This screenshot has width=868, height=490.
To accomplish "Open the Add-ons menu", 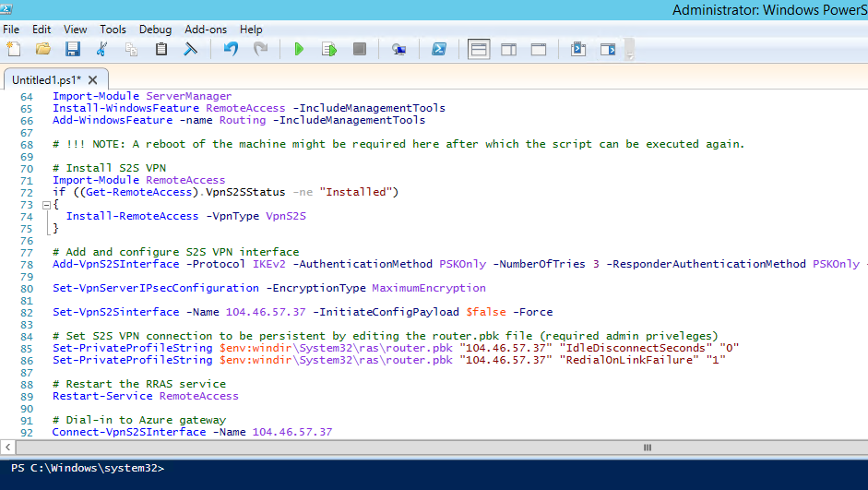I will pyautogui.click(x=206, y=30).
